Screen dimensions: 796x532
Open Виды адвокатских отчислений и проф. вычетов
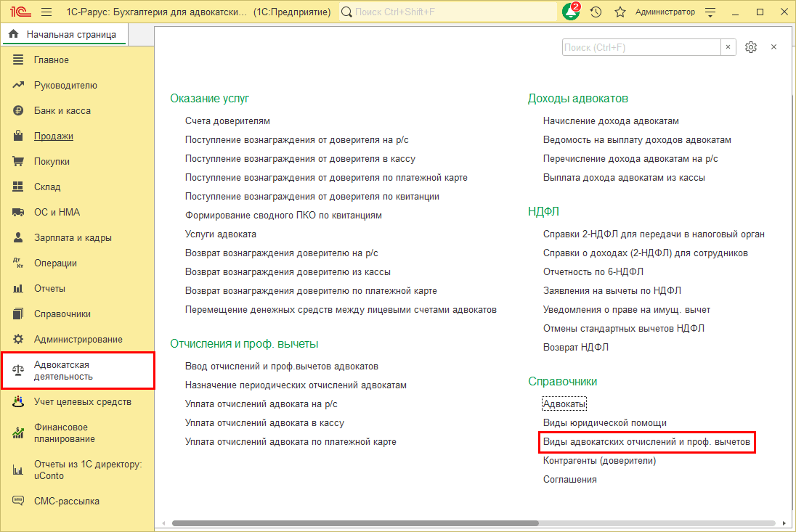click(x=646, y=441)
